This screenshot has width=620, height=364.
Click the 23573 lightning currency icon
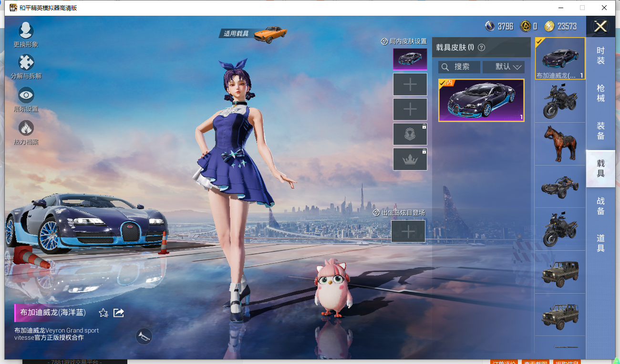549,26
